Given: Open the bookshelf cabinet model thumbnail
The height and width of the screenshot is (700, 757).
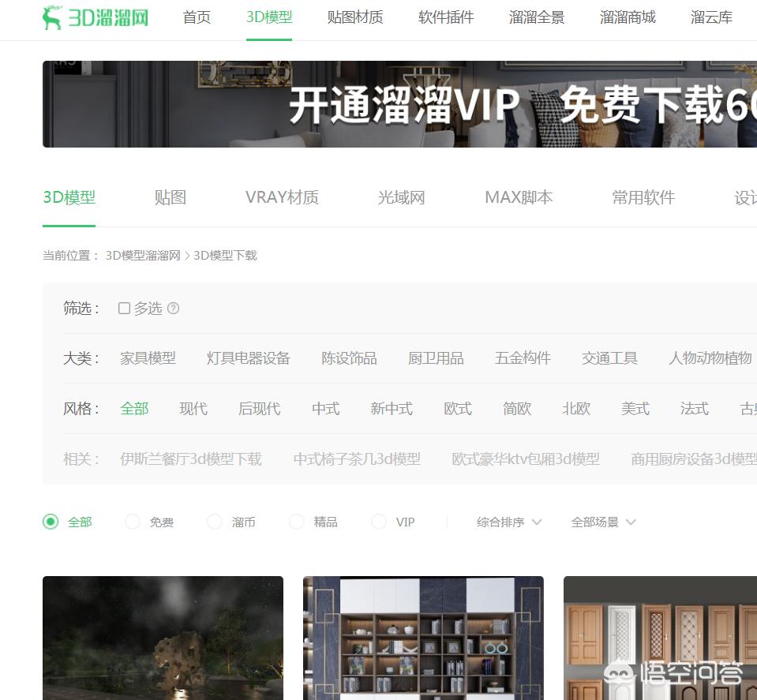Looking at the screenshot, I should (423, 638).
